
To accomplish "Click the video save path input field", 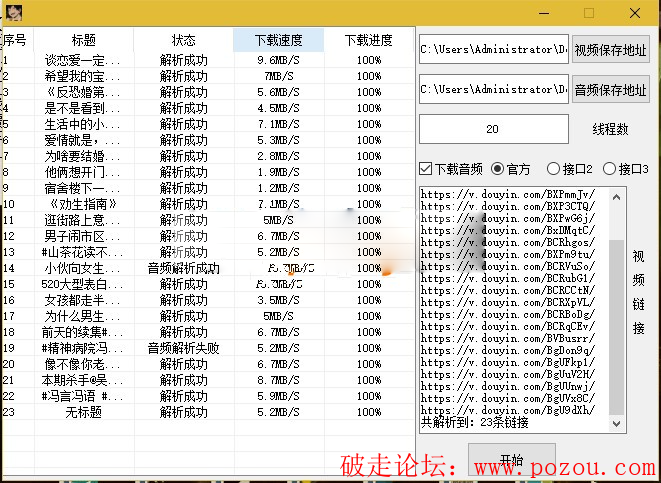I will point(494,49).
